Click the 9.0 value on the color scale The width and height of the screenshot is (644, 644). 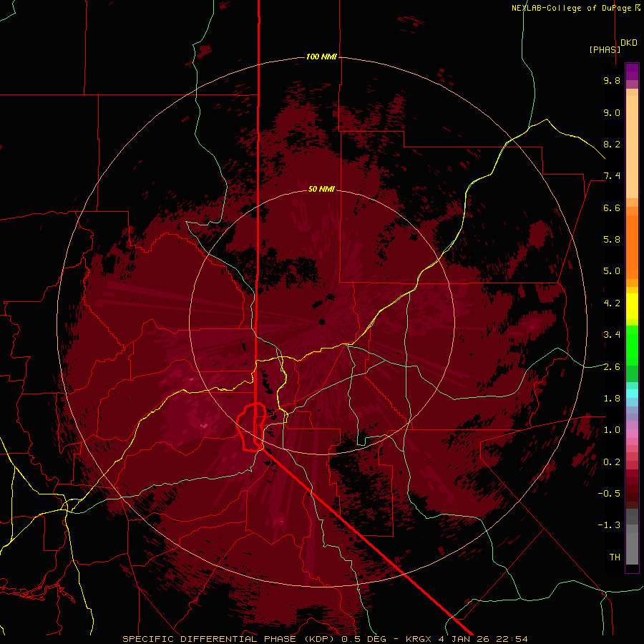click(612, 112)
